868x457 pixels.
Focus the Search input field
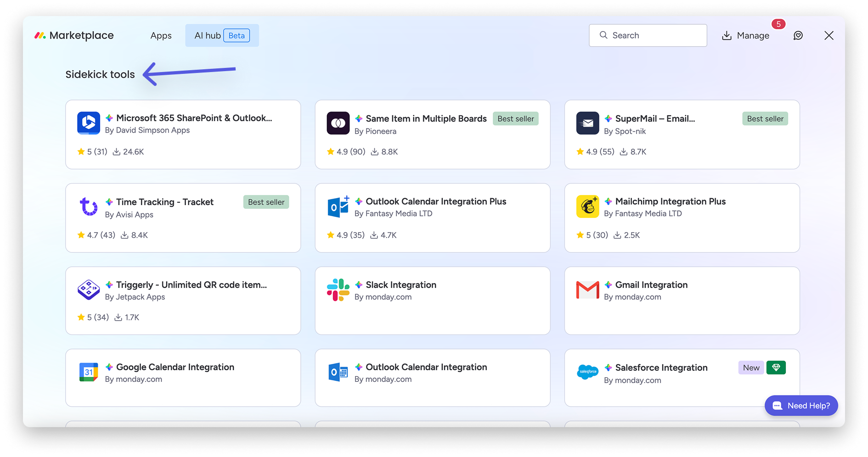648,35
